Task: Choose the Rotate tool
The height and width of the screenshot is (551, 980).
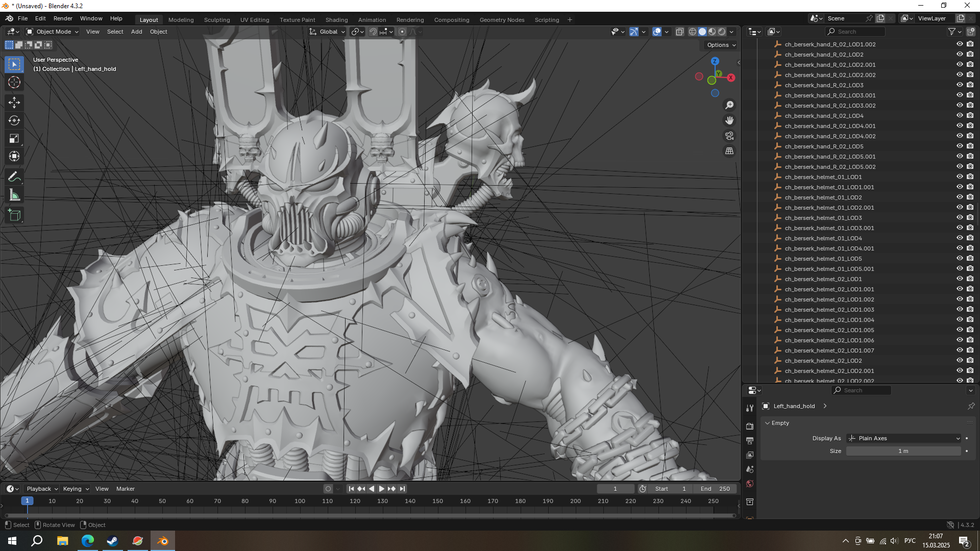Action: [14, 120]
